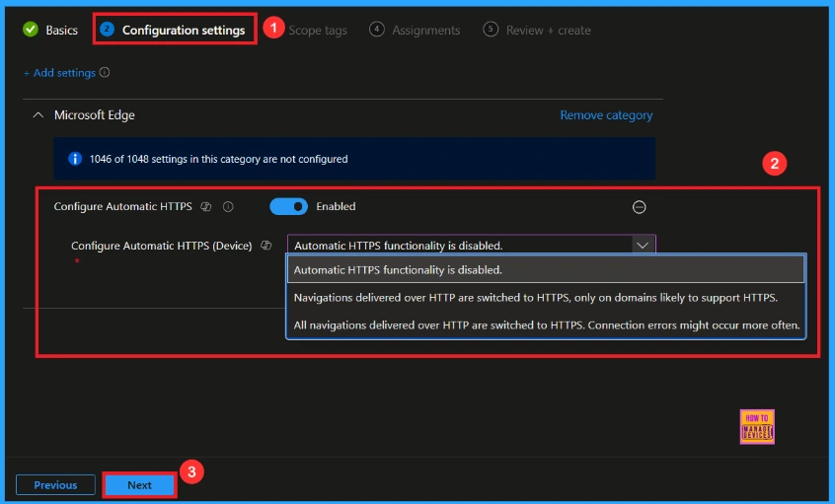Image resolution: width=835 pixels, height=504 pixels.
Task: Click the 'Configure Automatic HTTPS (Device)' label
Action: [161, 246]
